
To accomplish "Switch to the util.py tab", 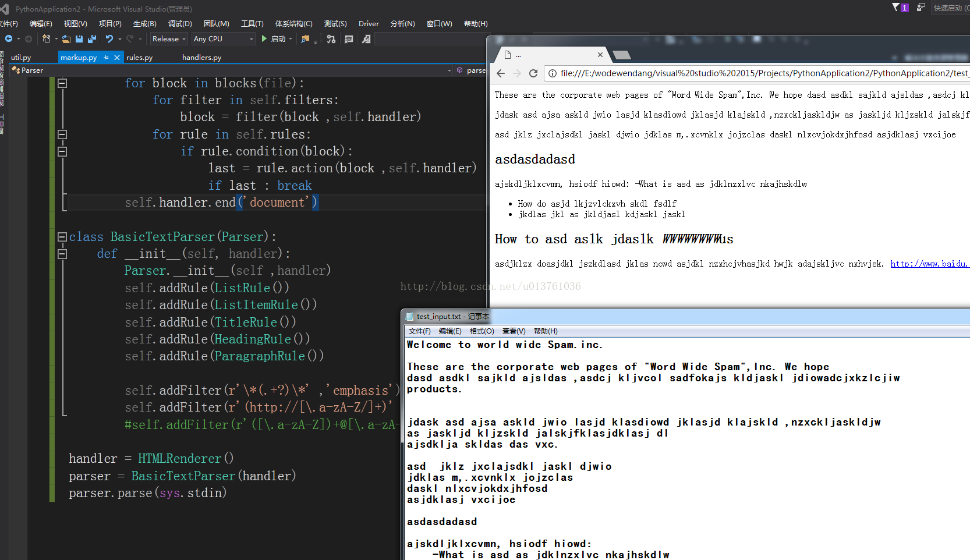I will (x=21, y=57).
